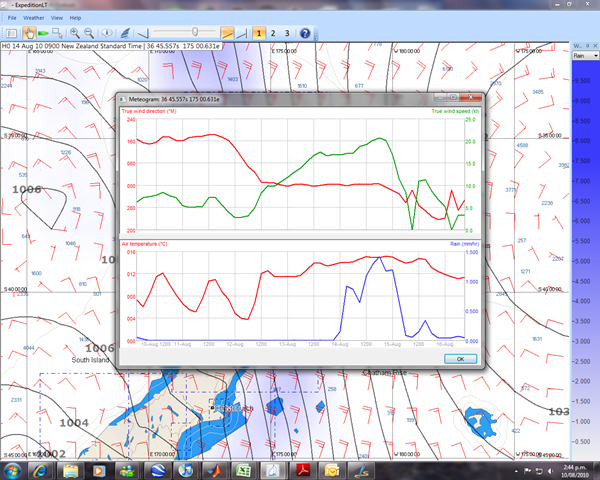Click the Rain (mm/hr) chart label

465,244
